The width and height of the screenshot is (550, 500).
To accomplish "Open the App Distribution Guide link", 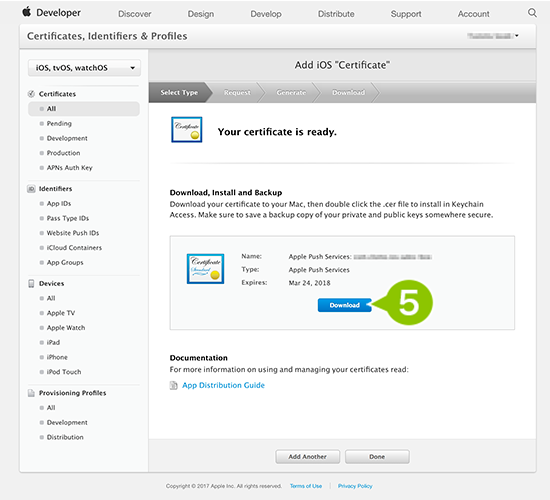I will pyautogui.click(x=223, y=385).
